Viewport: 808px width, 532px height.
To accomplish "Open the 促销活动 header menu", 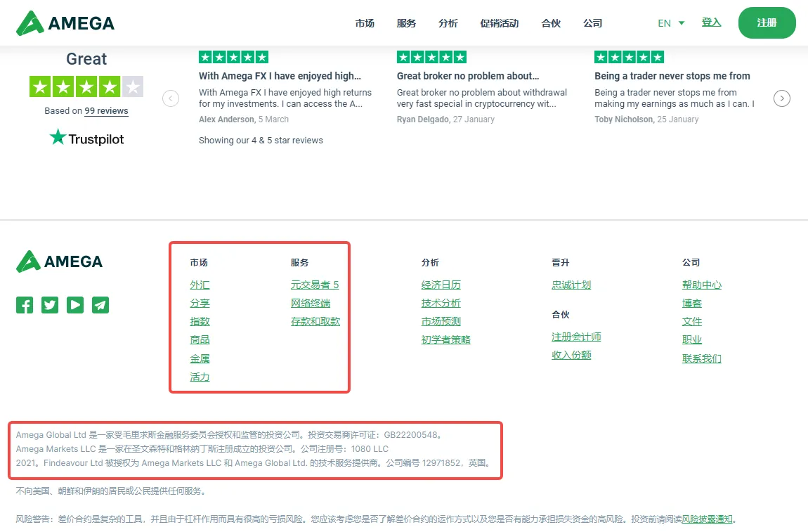I will tap(500, 23).
